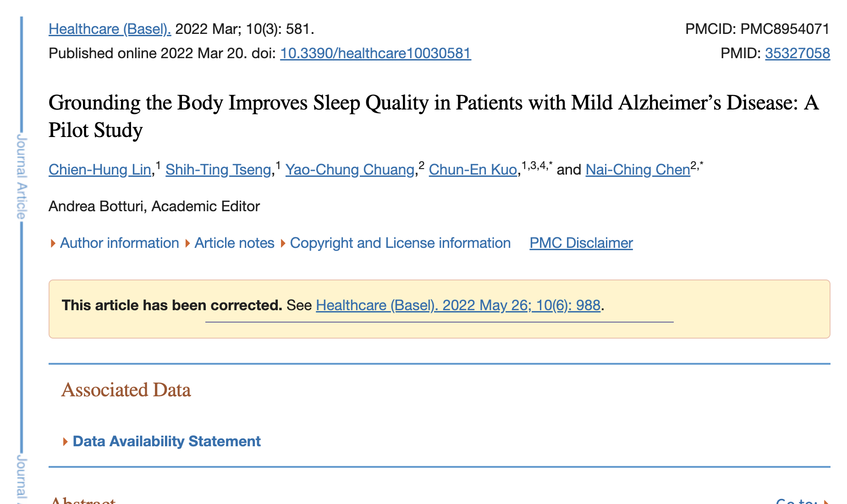Open PMC Disclaimer link
The height and width of the screenshot is (504, 847).
(x=581, y=243)
